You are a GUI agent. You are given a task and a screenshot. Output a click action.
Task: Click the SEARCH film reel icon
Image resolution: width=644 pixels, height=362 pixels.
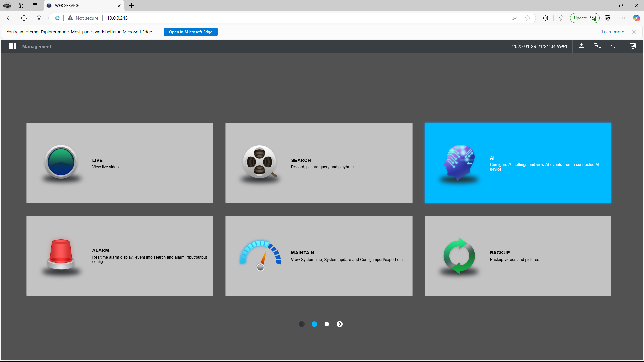260,162
